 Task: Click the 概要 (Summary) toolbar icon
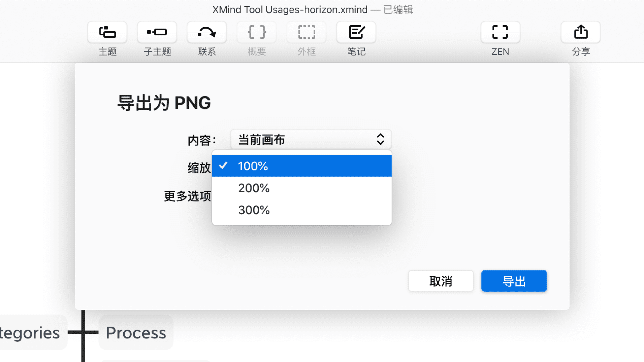257,32
